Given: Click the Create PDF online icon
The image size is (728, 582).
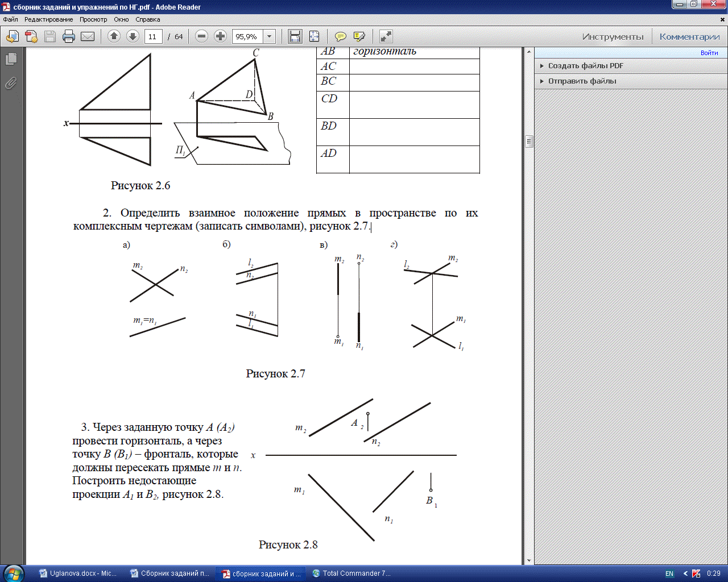Looking at the screenshot, I should [31, 37].
